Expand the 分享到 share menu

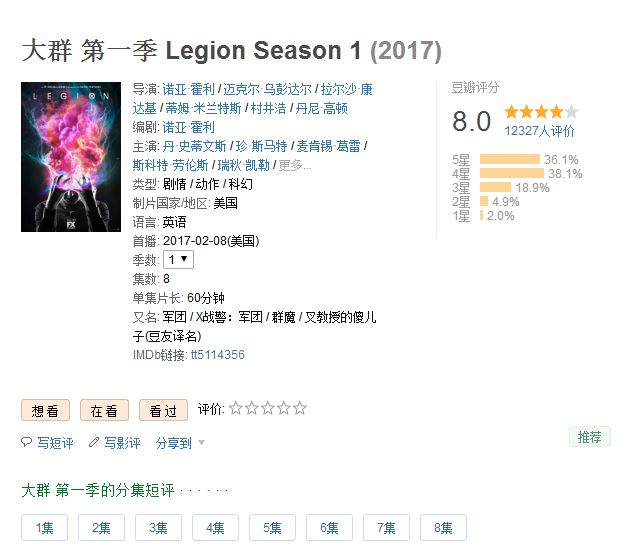(x=180, y=442)
